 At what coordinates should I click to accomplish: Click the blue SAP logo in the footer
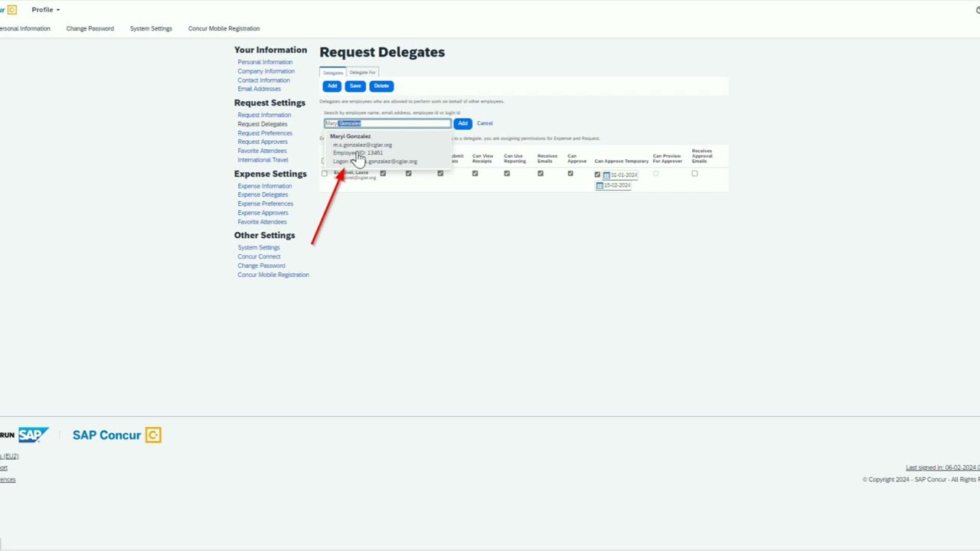[x=34, y=435]
